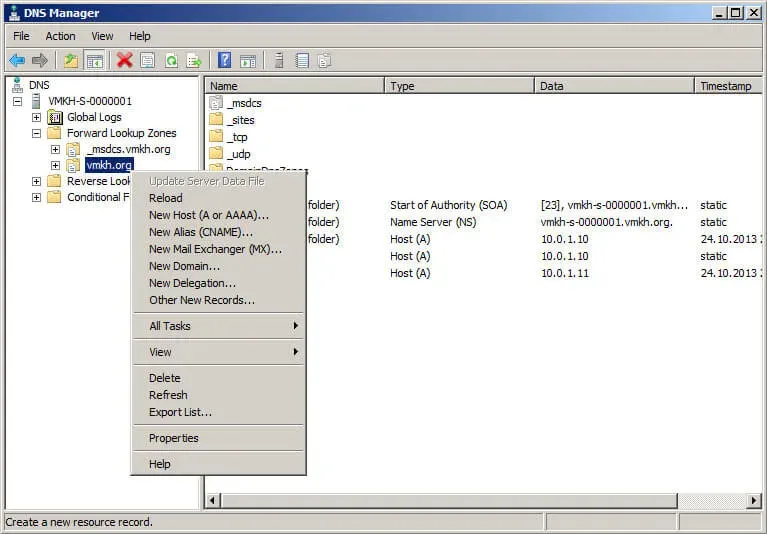Click the Forward arrow toolbar icon
767x534 pixels.
(x=40, y=61)
